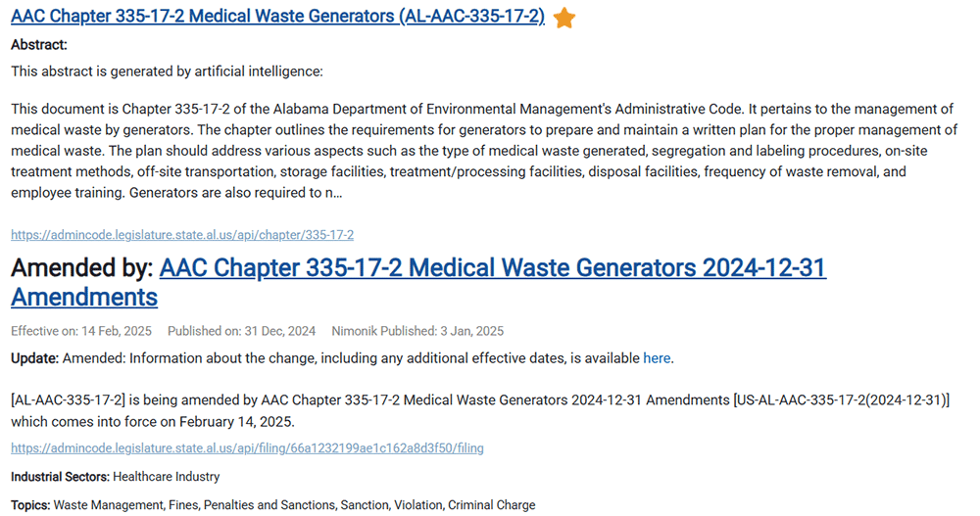The image size is (980, 516).
Task: Click the 'Update:' label
Action: [35, 358]
